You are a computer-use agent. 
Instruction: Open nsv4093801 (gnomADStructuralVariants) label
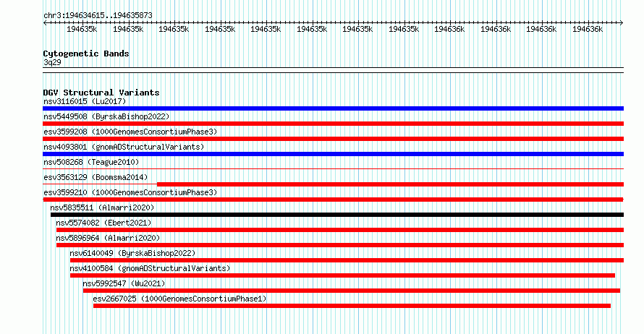[x=124, y=147]
